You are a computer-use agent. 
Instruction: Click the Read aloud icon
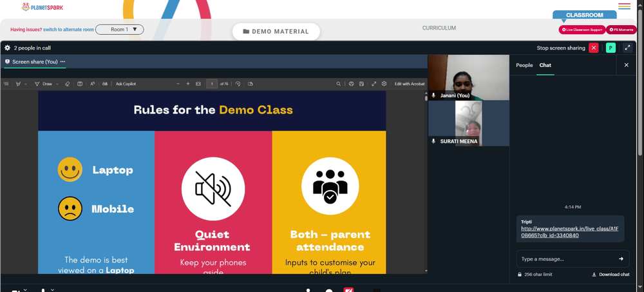92,84
